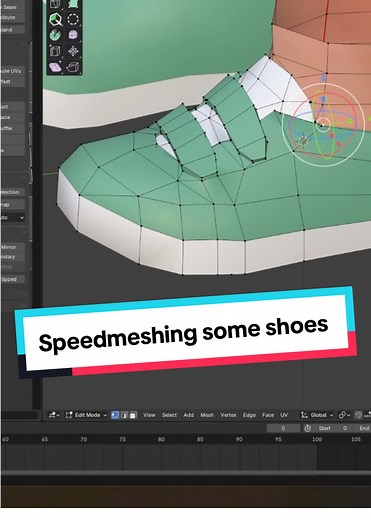This screenshot has height=520, width=371.
Task: Jump to frame 75 on timeline
Action: (122, 439)
